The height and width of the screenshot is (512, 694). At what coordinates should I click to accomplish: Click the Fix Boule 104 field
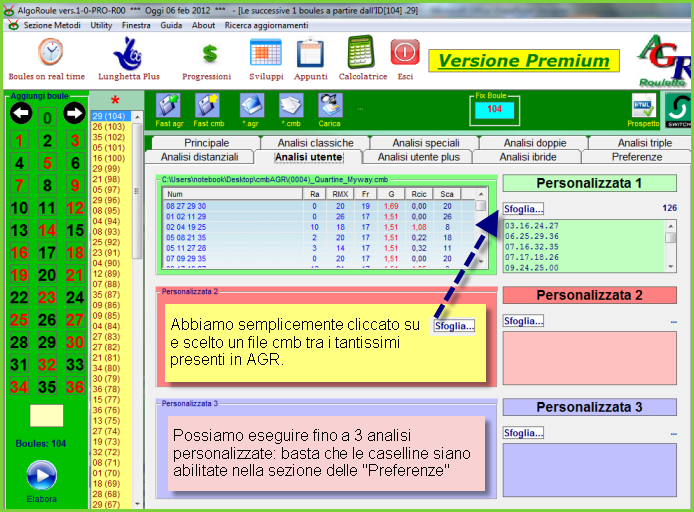(x=494, y=110)
